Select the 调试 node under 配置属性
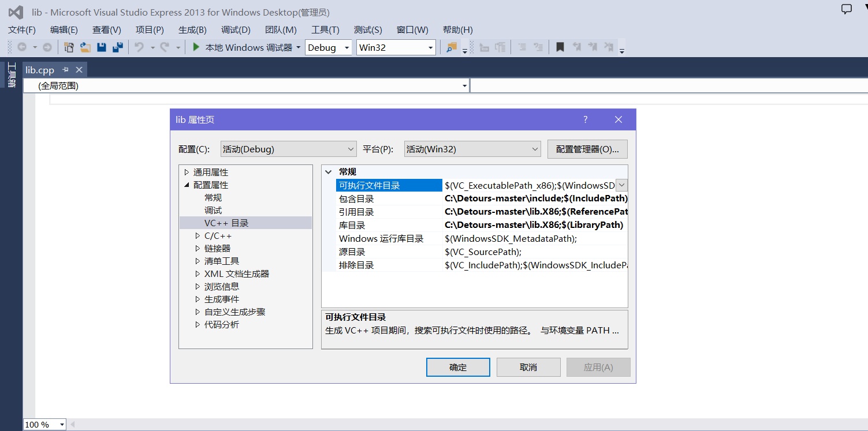The height and width of the screenshot is (431, 868). coord(212,210)
